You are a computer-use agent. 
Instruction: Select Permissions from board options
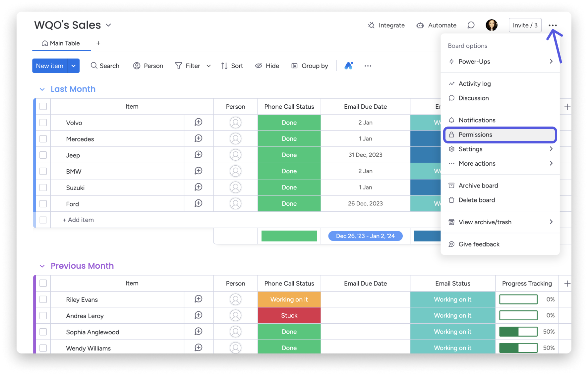point(475,134)
